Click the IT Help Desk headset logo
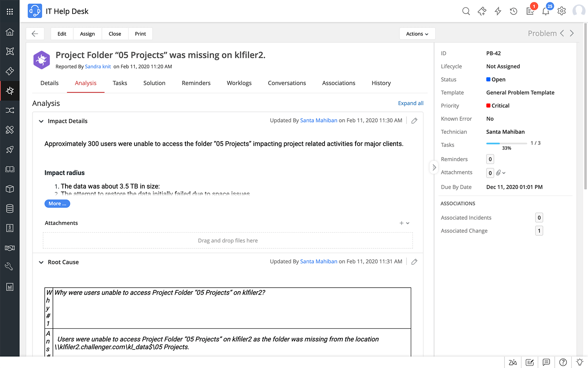 [x=35, y=11]
